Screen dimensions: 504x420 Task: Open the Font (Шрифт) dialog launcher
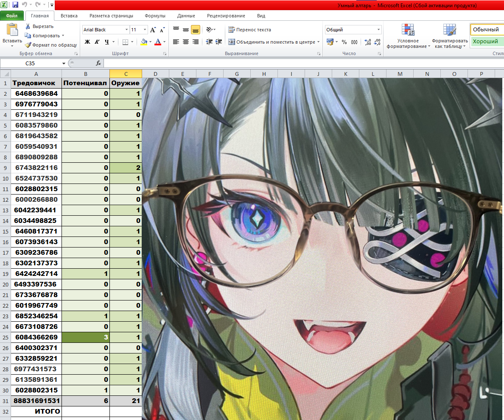pyautogui.click(x=165, y=54)
